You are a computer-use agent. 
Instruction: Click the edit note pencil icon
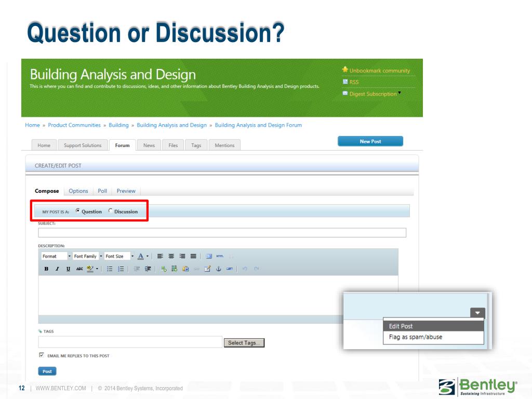(x=207, y=269)
